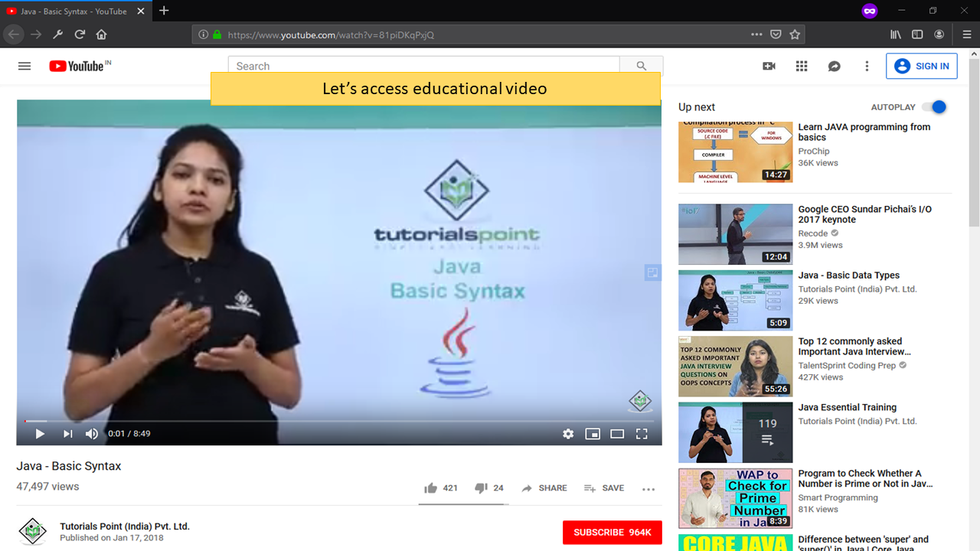Open Top 12 commonly asked Java Interview video
The image size is (980, 551).
click(735, 367)
